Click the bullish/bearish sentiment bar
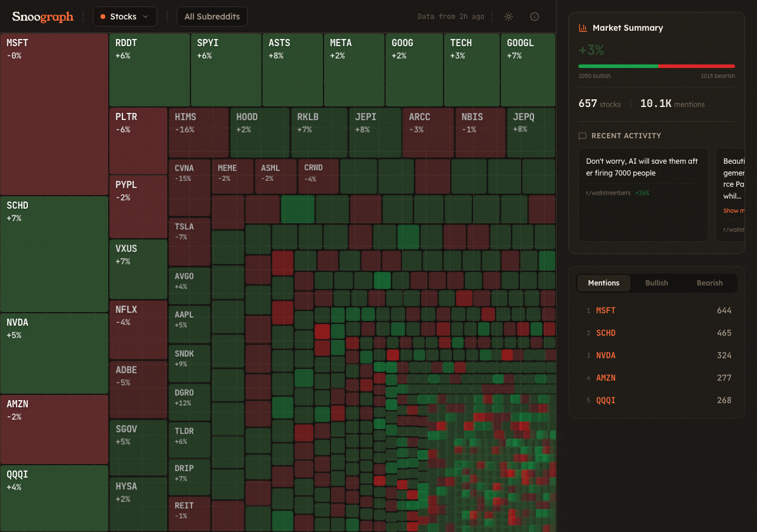The height and width of the screenshot is (532, 757). click(x=656, y=66)
